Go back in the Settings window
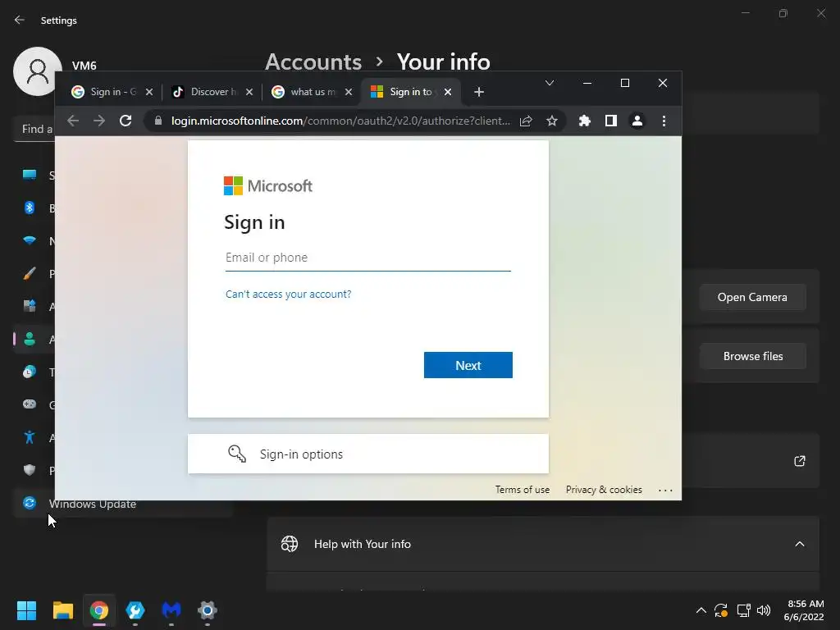This screenshot has width=840, height=630. point(20,20)
